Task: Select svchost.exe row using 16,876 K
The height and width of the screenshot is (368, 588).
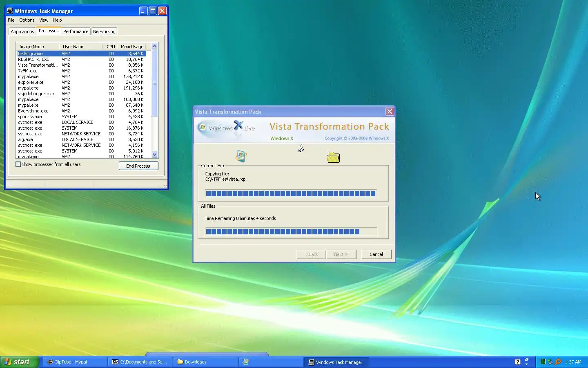Action: tap(81, 128)
